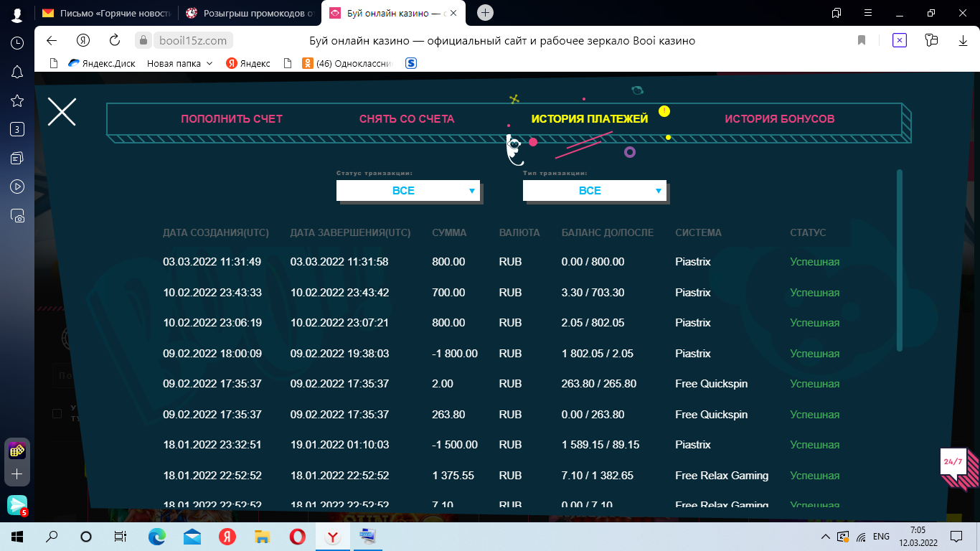Click the 19.01.2022 01:10:03 completion date
The height and width of the screenshot is (551, 980).
pos(339,445)
